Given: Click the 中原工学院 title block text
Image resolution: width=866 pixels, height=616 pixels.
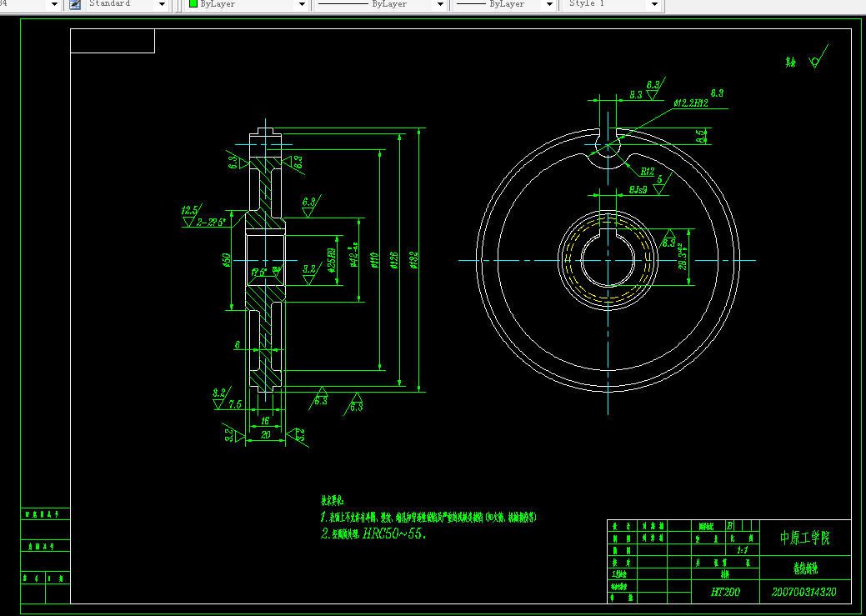Looking at the screenshot, I should (804, 538).
